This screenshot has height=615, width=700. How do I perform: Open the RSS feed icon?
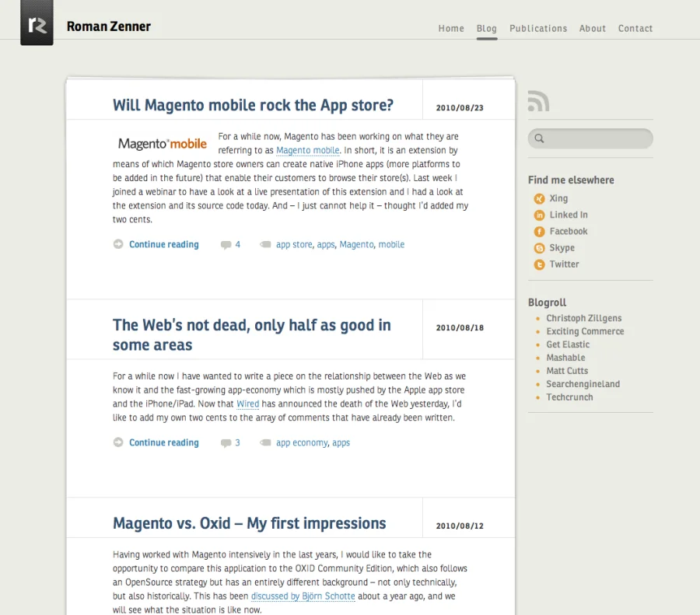(x=538, y=101)
